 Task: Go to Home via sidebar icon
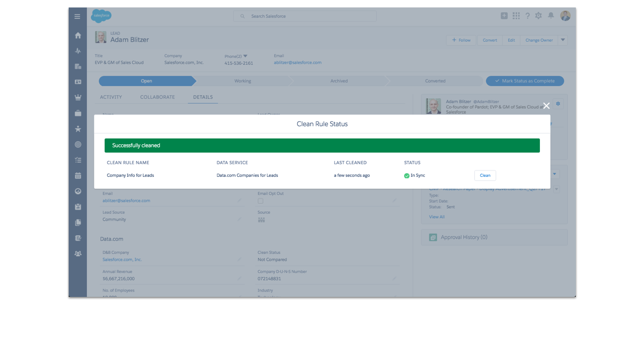click(x=78, y=35)
